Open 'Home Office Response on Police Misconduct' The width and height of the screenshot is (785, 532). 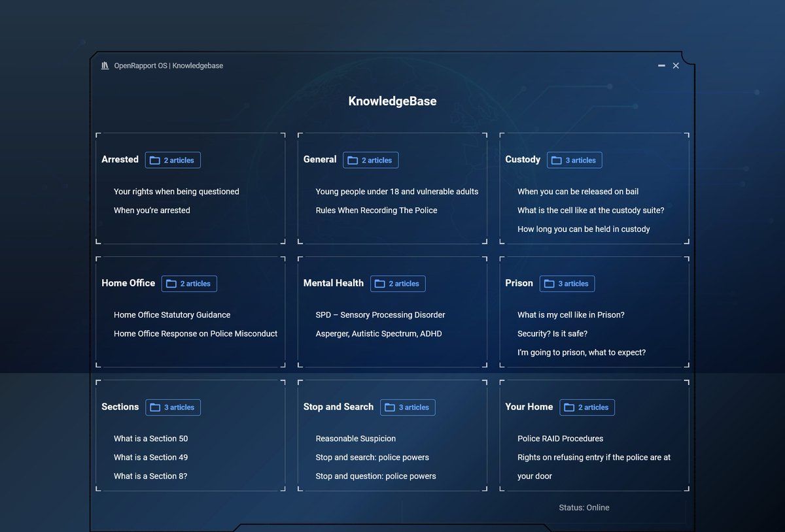(x=196, y=334)
